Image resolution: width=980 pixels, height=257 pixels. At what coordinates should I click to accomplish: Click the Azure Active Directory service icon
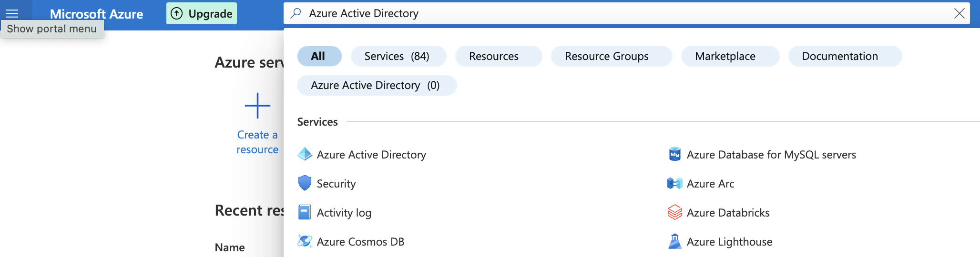(x=305, y=155)
